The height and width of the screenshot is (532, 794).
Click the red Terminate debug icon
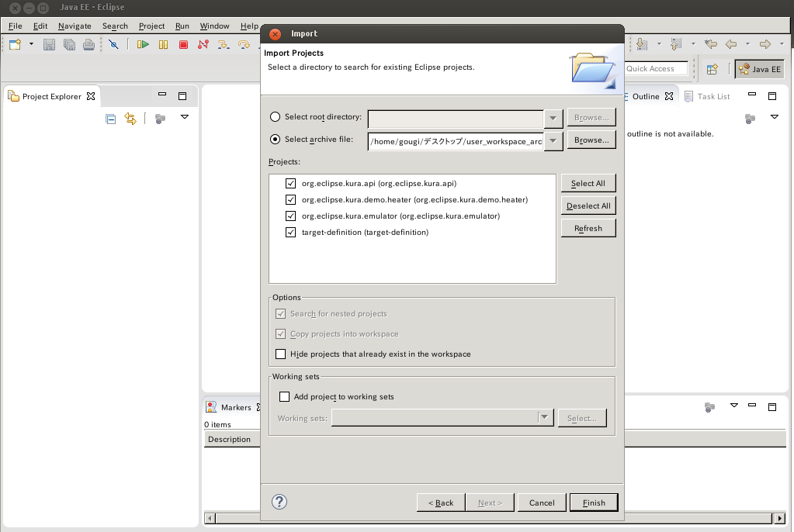click(183, 44)
